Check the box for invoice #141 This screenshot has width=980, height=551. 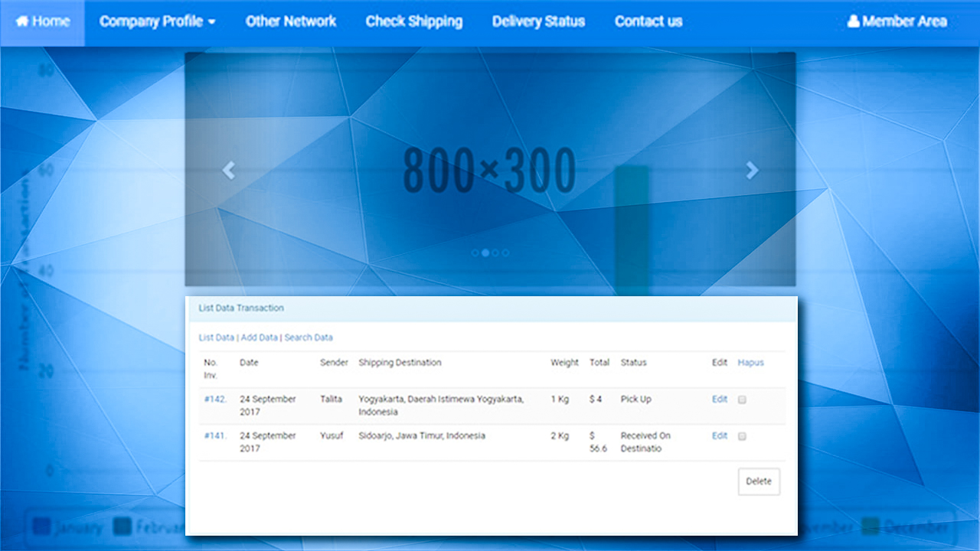point(742,436)
